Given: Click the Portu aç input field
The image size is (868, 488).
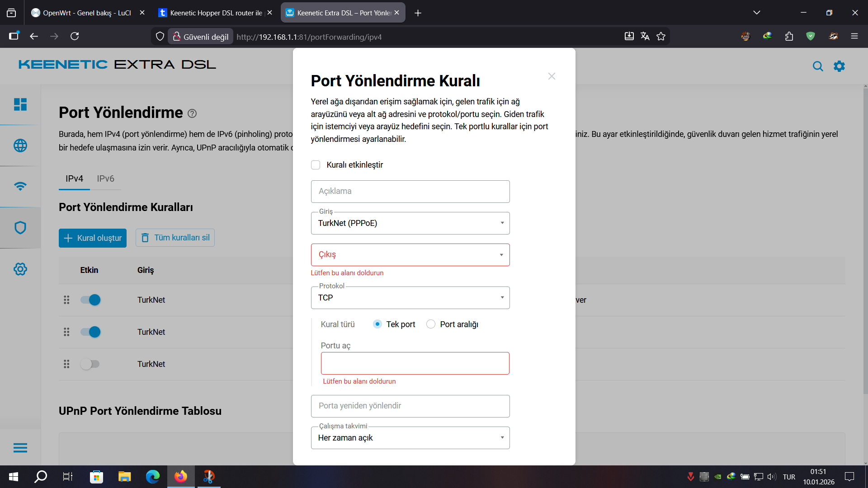Looking at the screenshot, I should (x=415, y=363).
